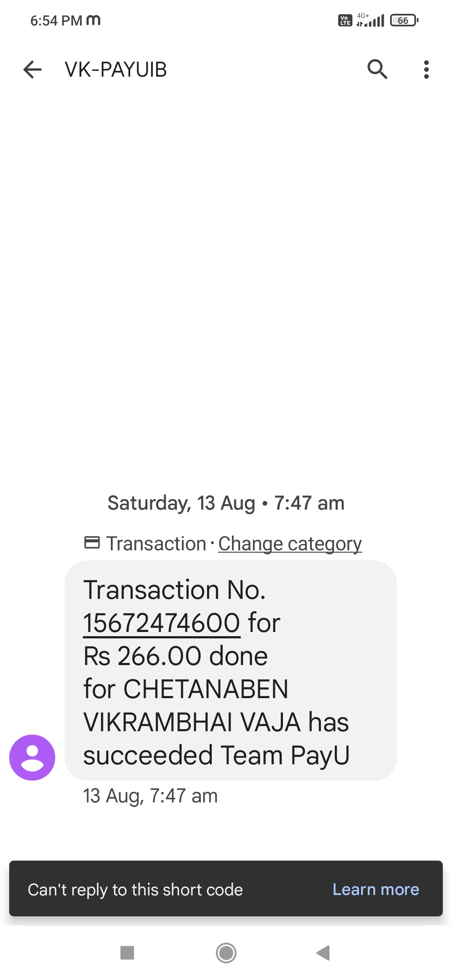
Task: Tap the Transaction card icon
Action: 92,543
